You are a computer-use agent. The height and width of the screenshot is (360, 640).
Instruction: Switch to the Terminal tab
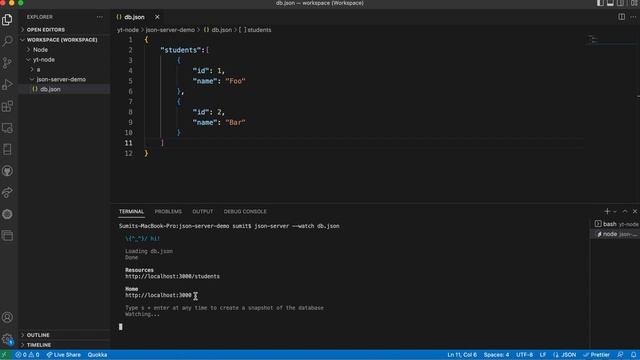click(x=131, y=211)
